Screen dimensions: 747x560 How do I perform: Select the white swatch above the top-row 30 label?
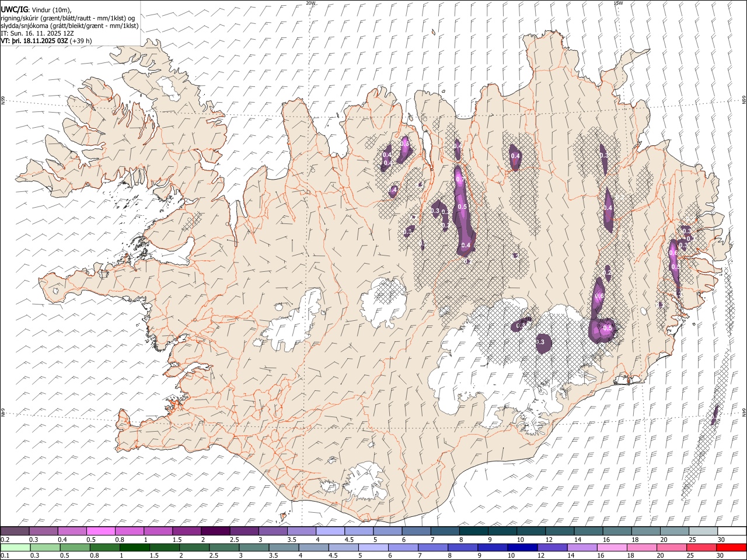pyautogui.click(x=731, y=531)
